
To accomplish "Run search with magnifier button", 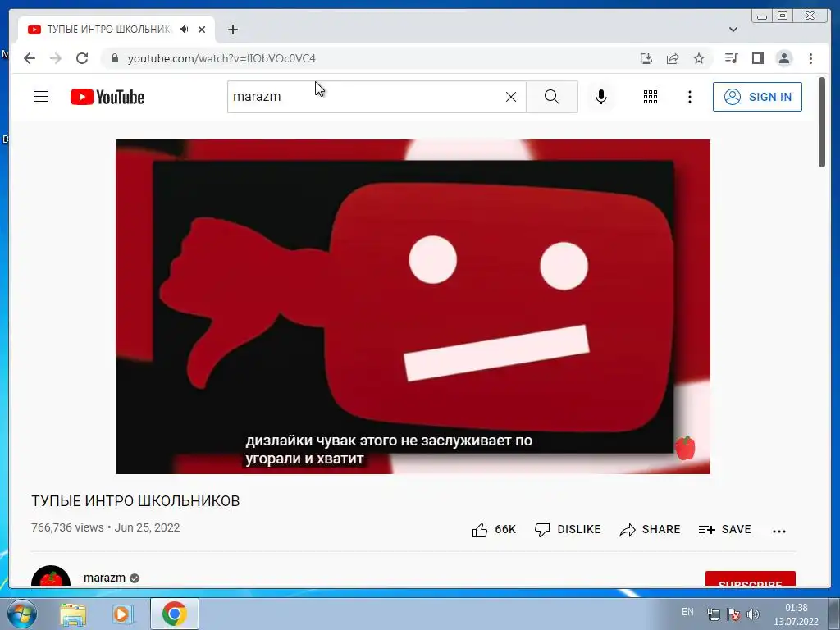I will click(x=552, y=97).
